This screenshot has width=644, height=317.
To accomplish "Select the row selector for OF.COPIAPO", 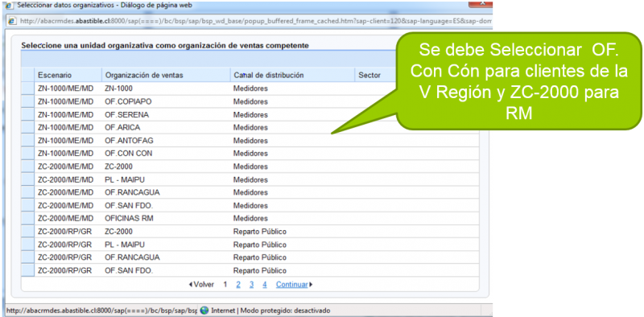I will tap(28, 101).
